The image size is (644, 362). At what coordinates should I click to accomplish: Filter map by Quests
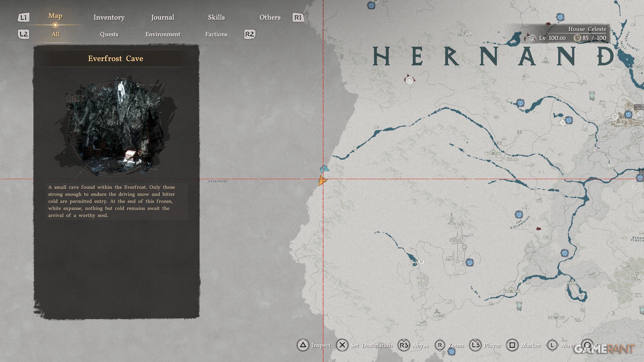click(109, 34)
